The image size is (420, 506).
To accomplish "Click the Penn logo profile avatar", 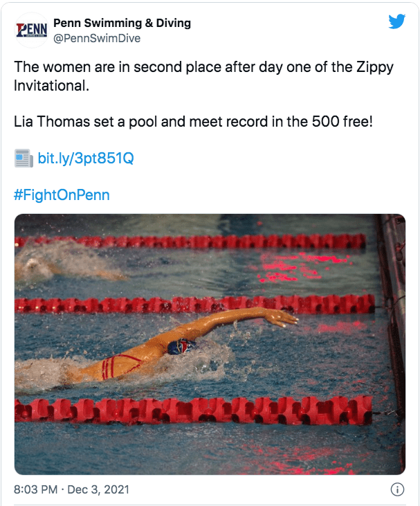I will click(x=30, y=30).
